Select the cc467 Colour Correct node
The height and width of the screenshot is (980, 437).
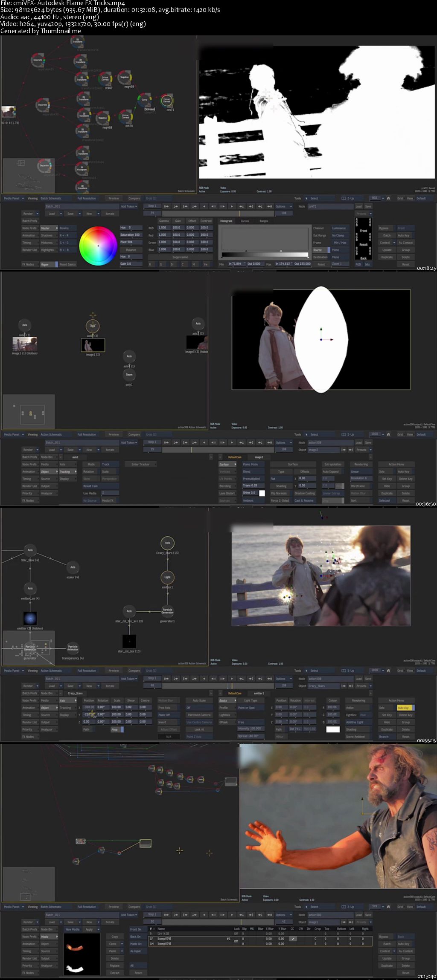point(105,78)
